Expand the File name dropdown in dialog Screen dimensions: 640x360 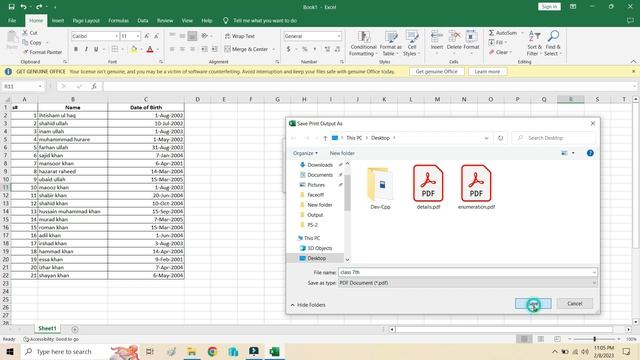[x=594, y=272]
